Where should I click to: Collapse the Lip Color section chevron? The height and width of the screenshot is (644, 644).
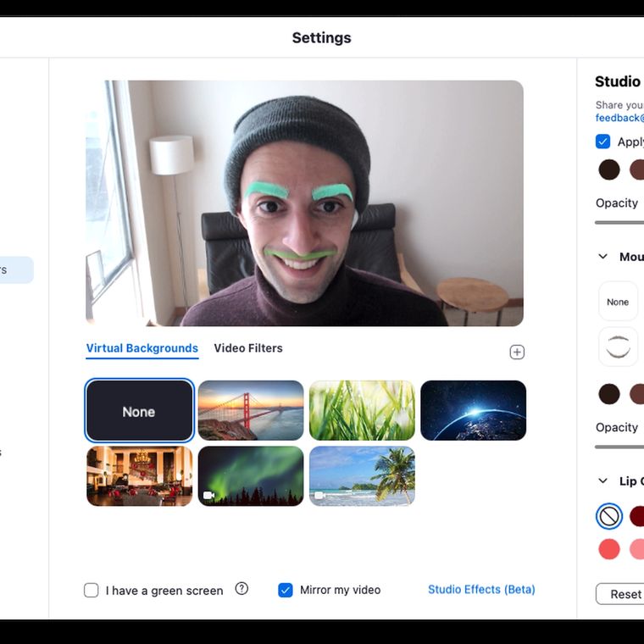click(x=603, y=481)
